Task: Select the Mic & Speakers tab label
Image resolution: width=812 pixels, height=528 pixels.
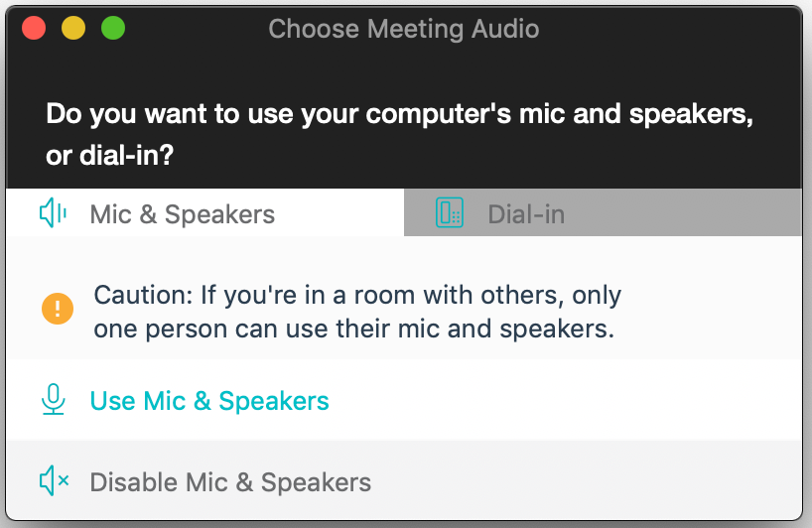Action: click(183, 214)
